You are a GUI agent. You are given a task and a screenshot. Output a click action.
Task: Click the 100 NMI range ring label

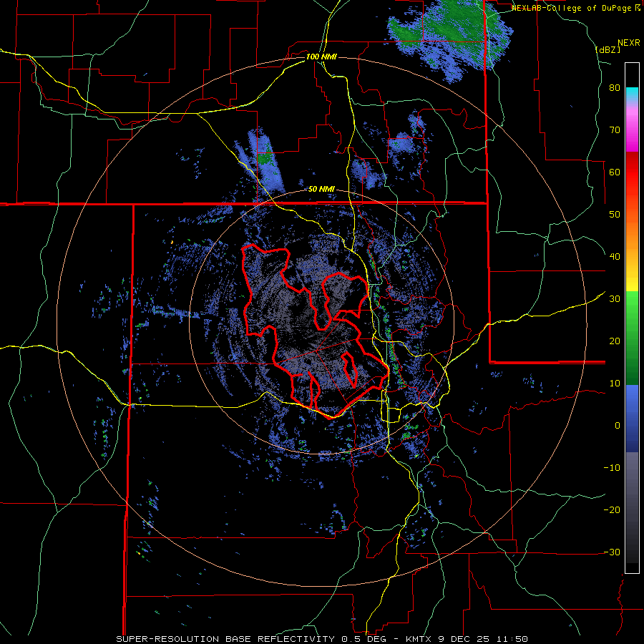tap(321, 57)
